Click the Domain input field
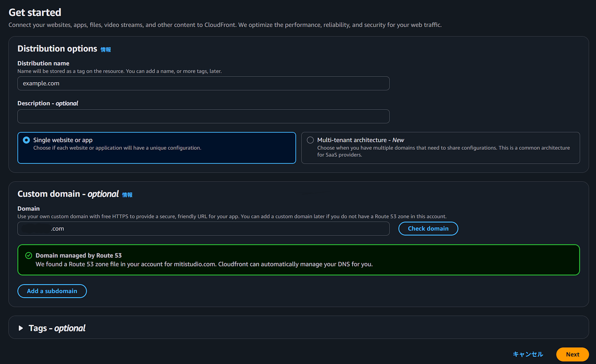596x364 pixels. [203, 229]
